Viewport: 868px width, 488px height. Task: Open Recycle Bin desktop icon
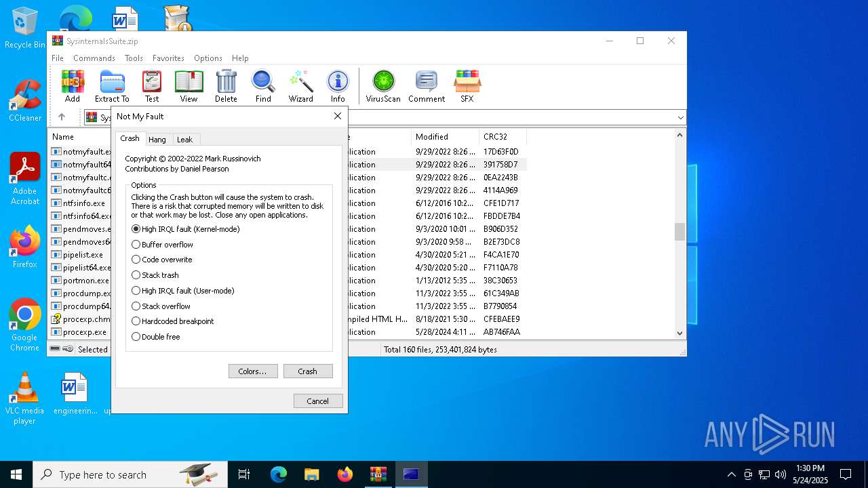(x=24, y=28)
